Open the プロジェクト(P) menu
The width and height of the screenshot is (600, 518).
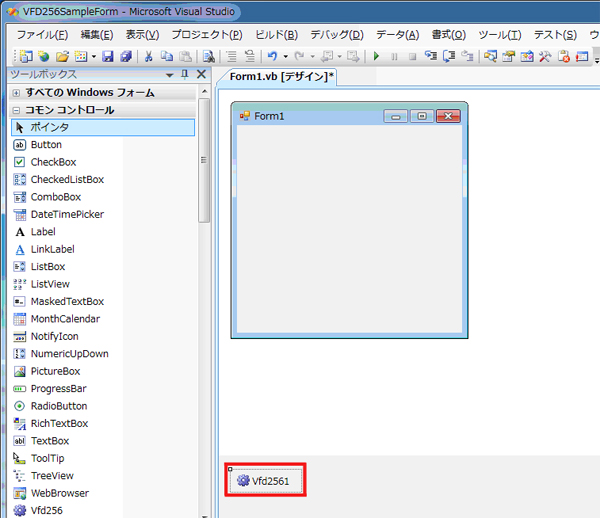(x=207, y=35)
